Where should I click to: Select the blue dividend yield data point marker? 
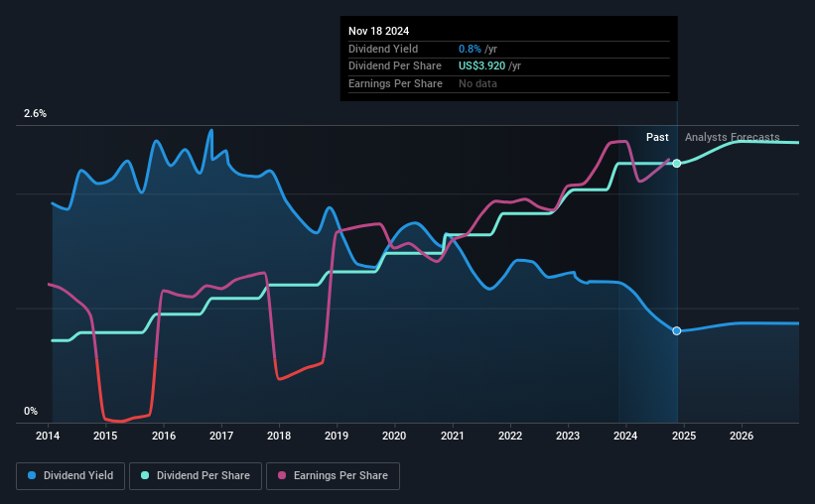[x=677, y=331]
